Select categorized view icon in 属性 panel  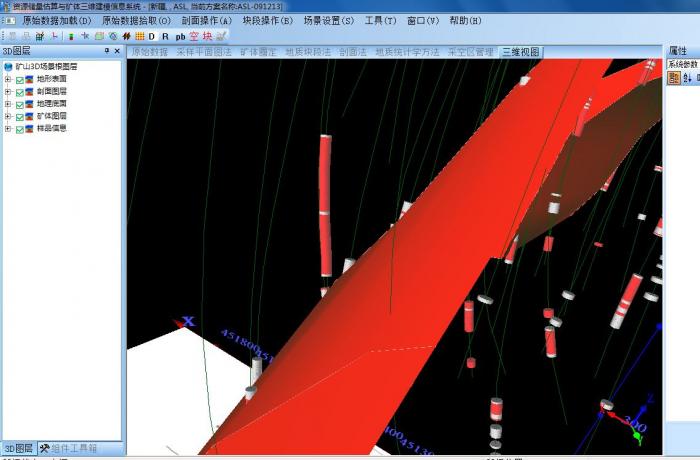674,77
